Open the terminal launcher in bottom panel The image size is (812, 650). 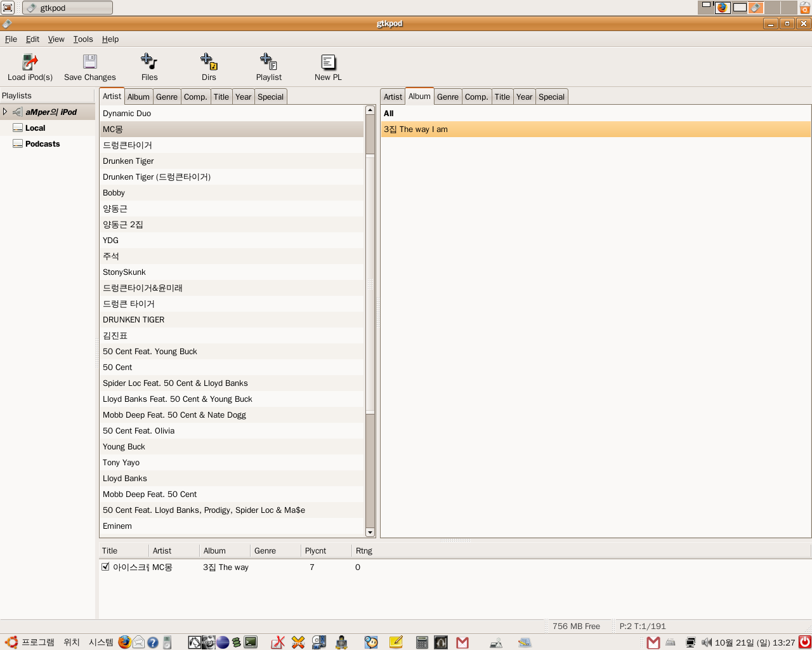pyautogui.click(x=251, y=642)
